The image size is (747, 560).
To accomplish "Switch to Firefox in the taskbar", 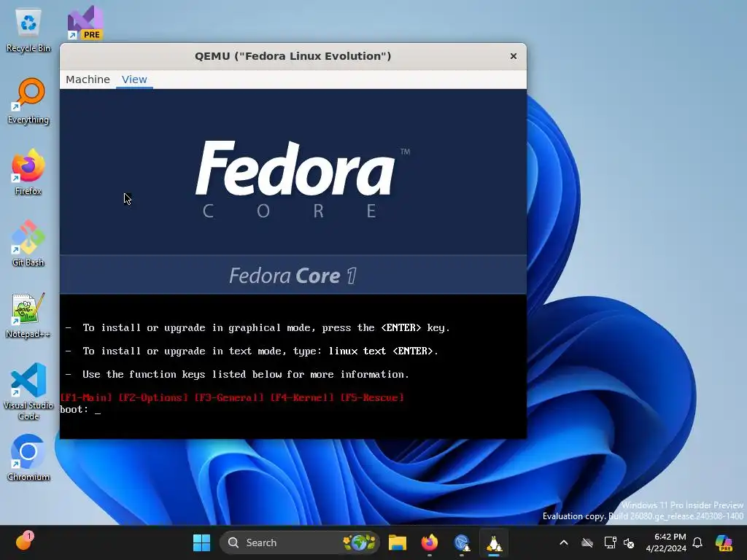I will coord(429,542).
